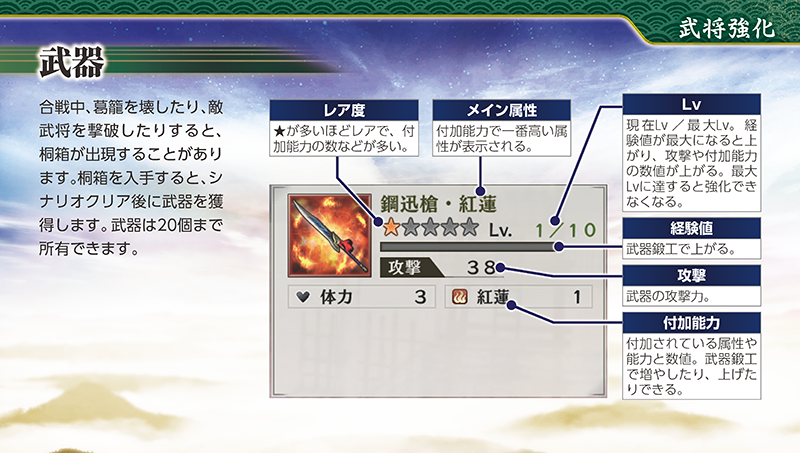This screenshot has width=800, height=453.
Task: Click the 武器 section heading
Action: coord(72,62)
